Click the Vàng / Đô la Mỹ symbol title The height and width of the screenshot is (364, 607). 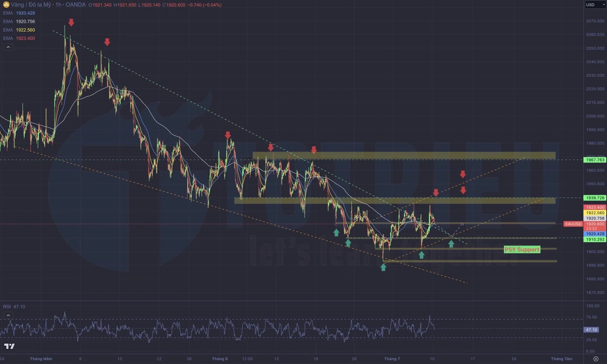coord(31,5)
